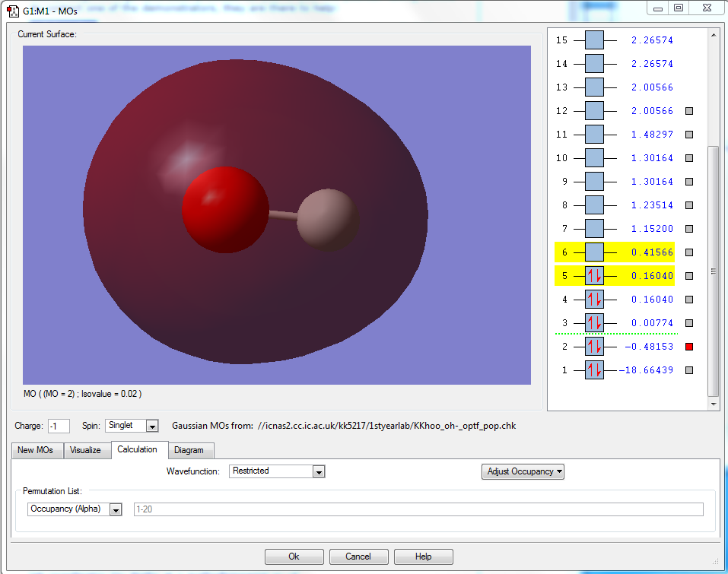Open the Diagram tab
This screenshot has height=574, width=728.
click(189, 450)
